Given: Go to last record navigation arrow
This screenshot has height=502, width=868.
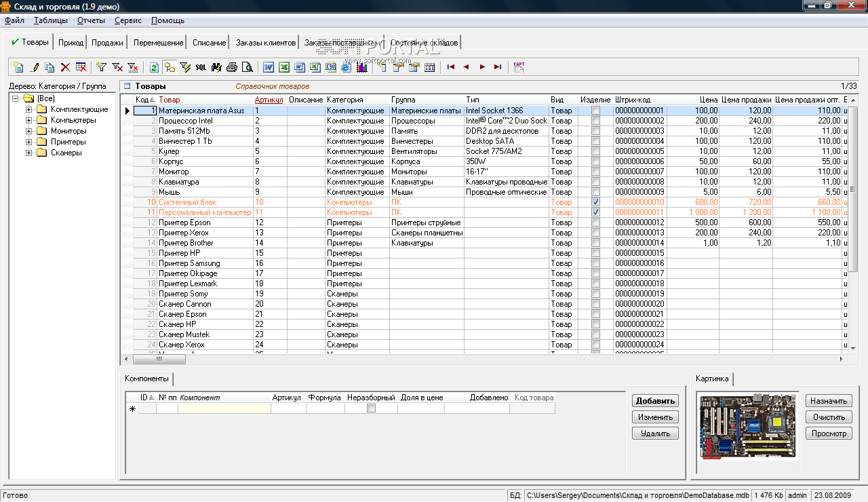Looking at the screenshot, I should click(498, 67).
